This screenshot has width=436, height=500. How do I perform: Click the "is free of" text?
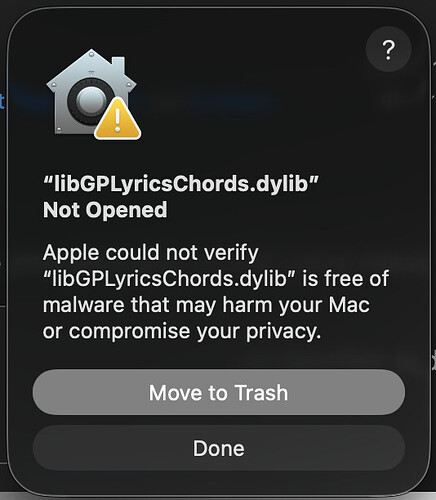click(345, 278)
